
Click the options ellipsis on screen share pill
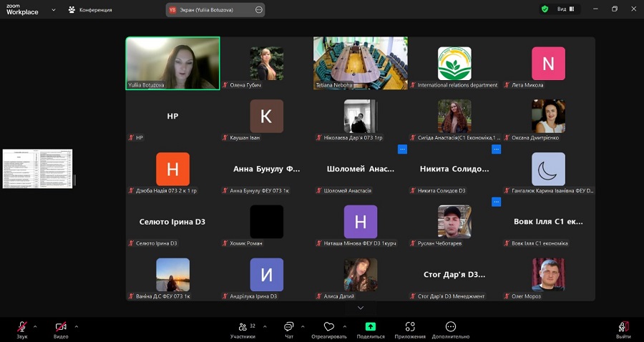coord(258,10)
